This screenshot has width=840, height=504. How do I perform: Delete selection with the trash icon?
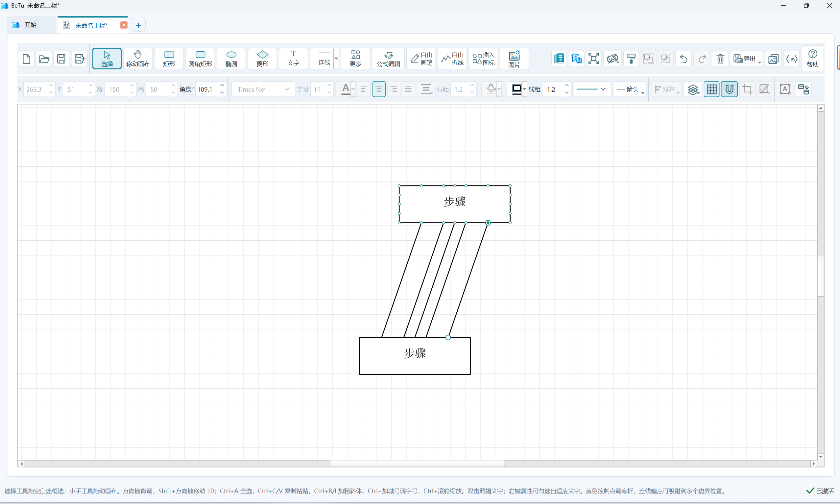click(720, 59)
